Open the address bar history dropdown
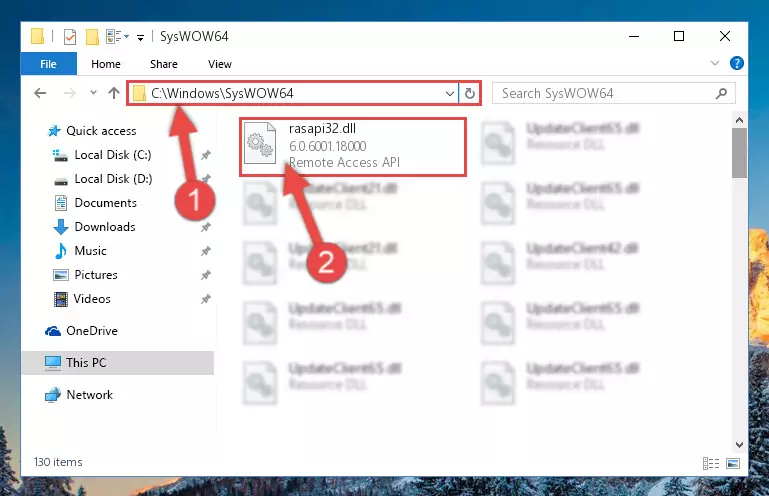This screenshot has height=496, width=769. pos(449,93)
